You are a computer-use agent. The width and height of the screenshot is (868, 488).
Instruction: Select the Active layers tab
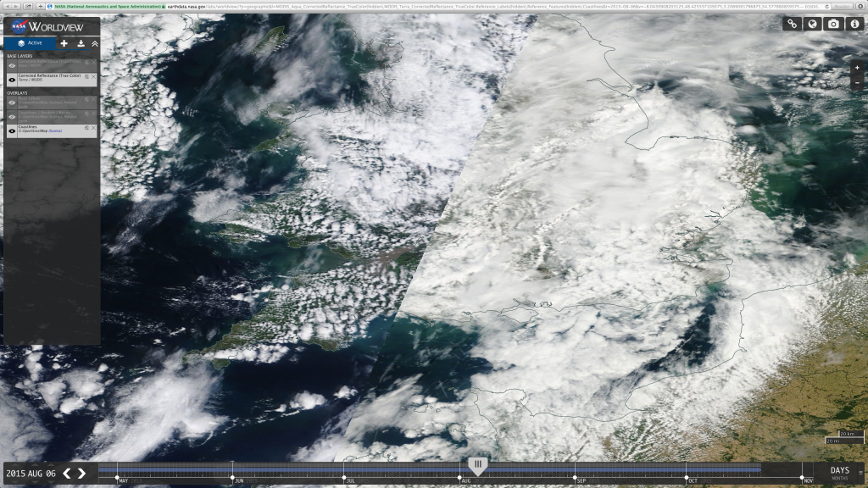pyautogui.click(x=30, y=43)
